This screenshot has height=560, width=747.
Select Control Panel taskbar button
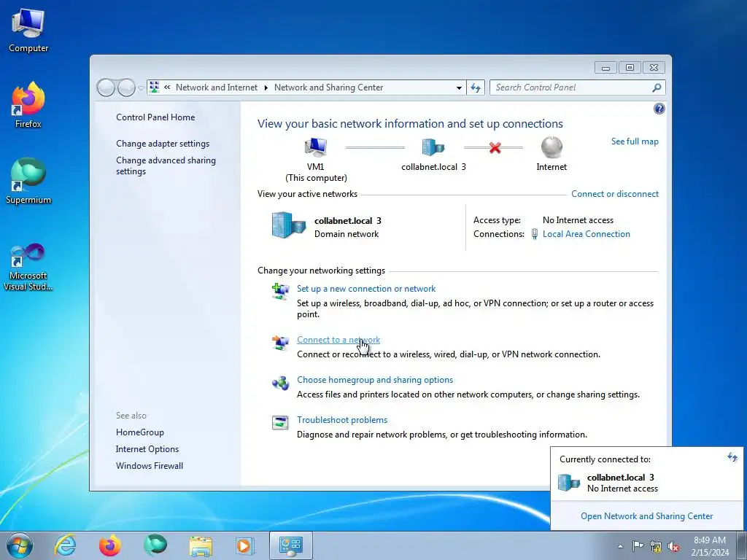click(291, 545)
